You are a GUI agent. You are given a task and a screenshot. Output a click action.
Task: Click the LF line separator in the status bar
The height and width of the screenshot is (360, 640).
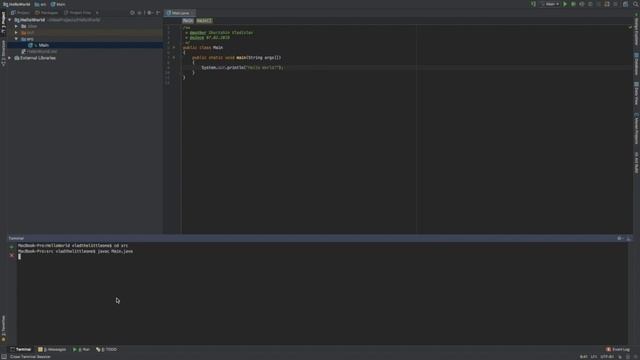coord(594,357)
